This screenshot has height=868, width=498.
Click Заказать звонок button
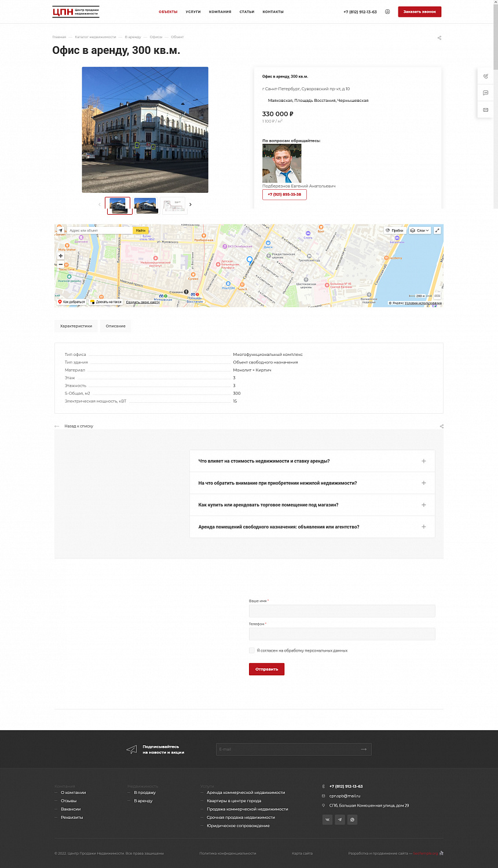419,12
